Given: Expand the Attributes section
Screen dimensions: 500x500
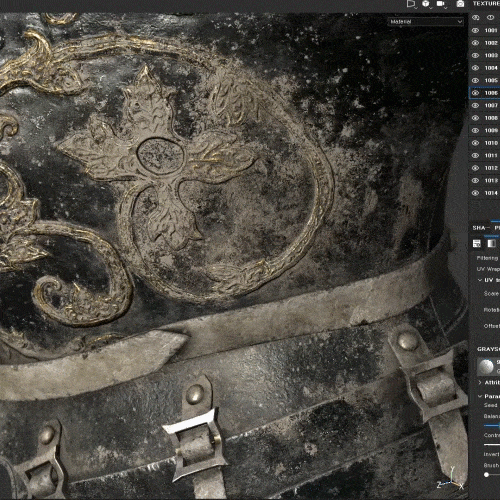Looking at the screenshot, I should pyautogui.click(x=480, y=382).
